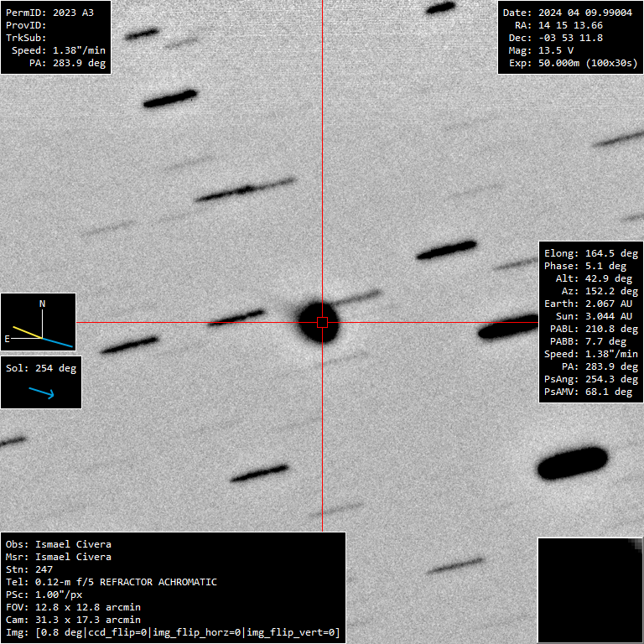Click the 'Cam: 31.3 x 17.3 arcmin' line

73,620
